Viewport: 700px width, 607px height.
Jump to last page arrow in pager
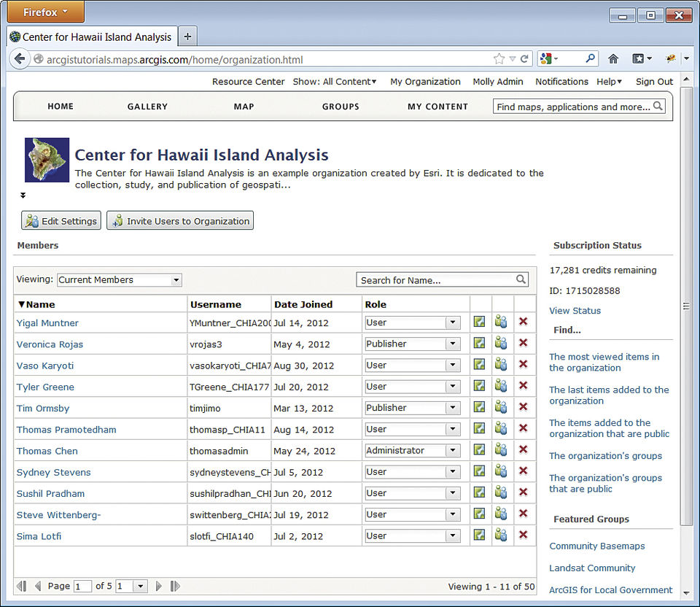(x=175, y=586)
